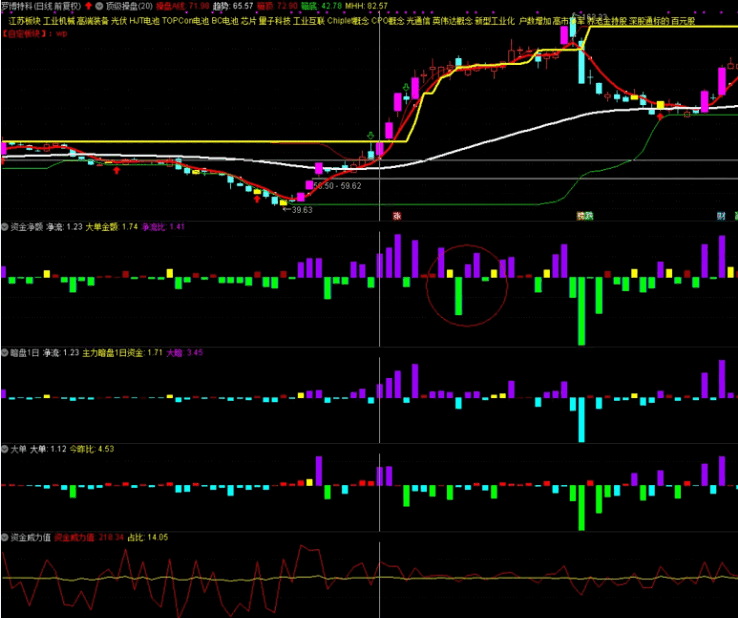
Task: Select the 高端装备 concept tag
Action: coord(93,21)
